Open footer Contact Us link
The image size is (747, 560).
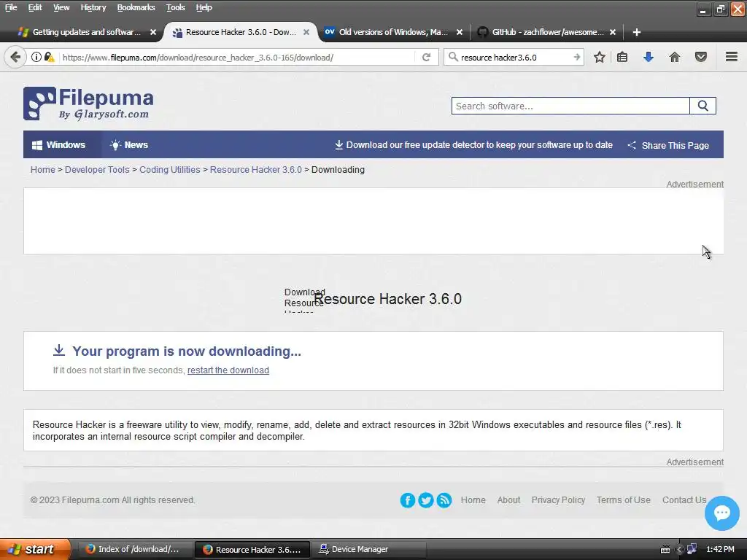click(684, 500)
